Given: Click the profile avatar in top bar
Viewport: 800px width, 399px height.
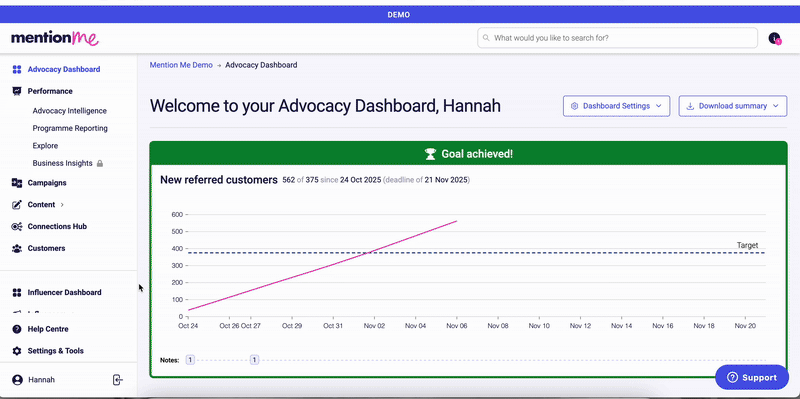Looking at the screenshot, I should [774, 38].
